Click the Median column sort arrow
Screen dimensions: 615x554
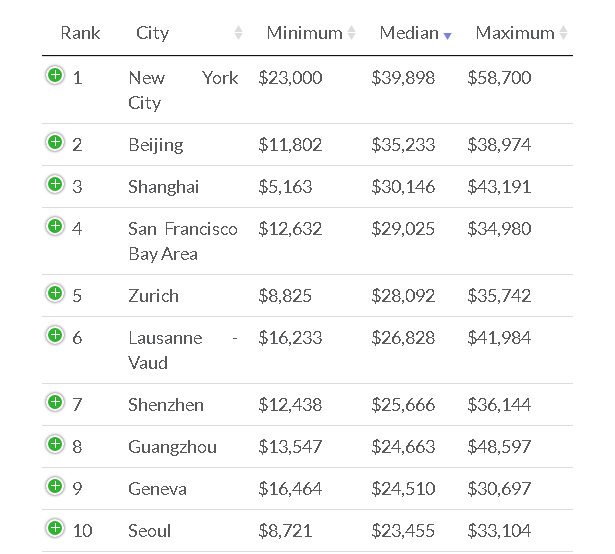447,35
